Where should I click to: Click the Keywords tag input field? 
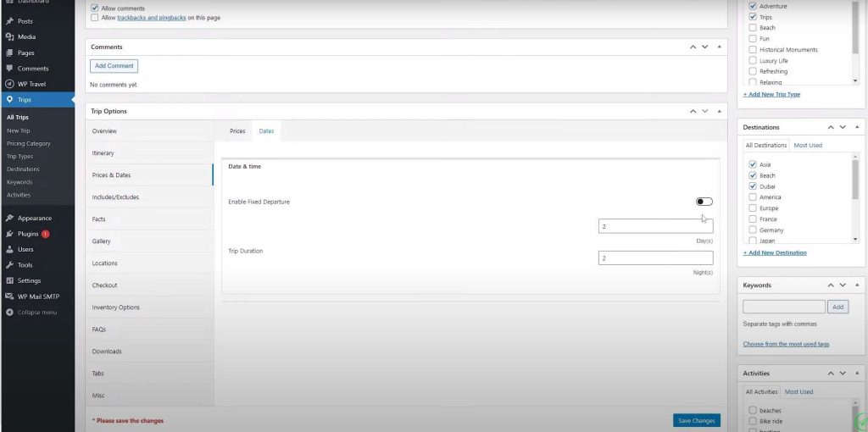[x=784, y=307]
